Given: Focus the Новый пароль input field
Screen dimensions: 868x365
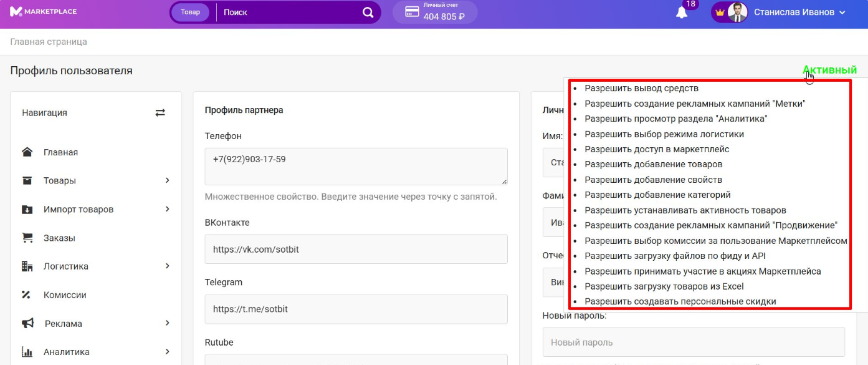Looking at the screenshot, I should coord(694,342).
